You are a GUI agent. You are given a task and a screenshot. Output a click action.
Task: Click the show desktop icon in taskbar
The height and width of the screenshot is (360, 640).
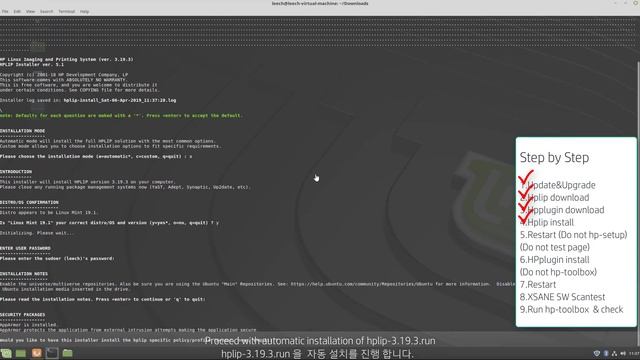click(21, 353)
